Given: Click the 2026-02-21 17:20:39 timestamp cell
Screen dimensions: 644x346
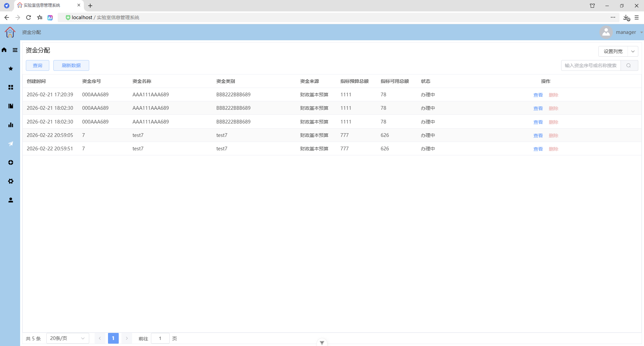Looking at the screenshot, I should pos(50,95).
